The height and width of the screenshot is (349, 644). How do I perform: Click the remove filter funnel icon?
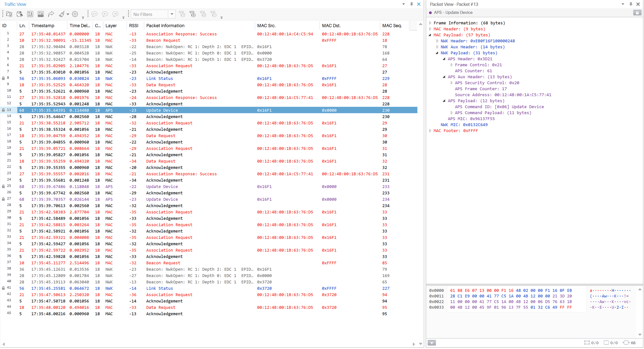(213, 14)
